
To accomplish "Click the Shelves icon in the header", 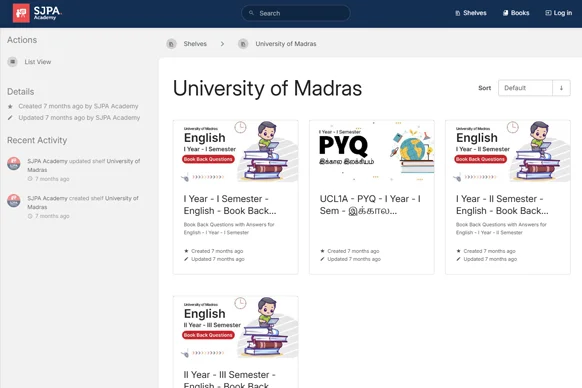I will coord(458,13).
